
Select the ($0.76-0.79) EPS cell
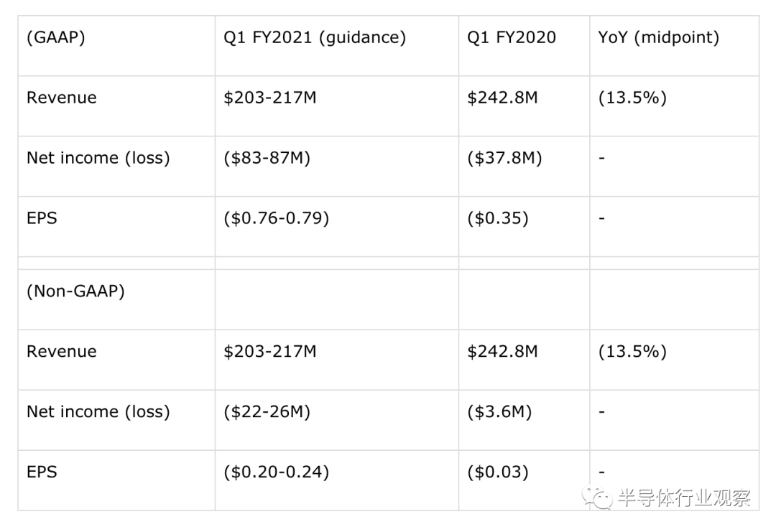(x=337, y=227)
